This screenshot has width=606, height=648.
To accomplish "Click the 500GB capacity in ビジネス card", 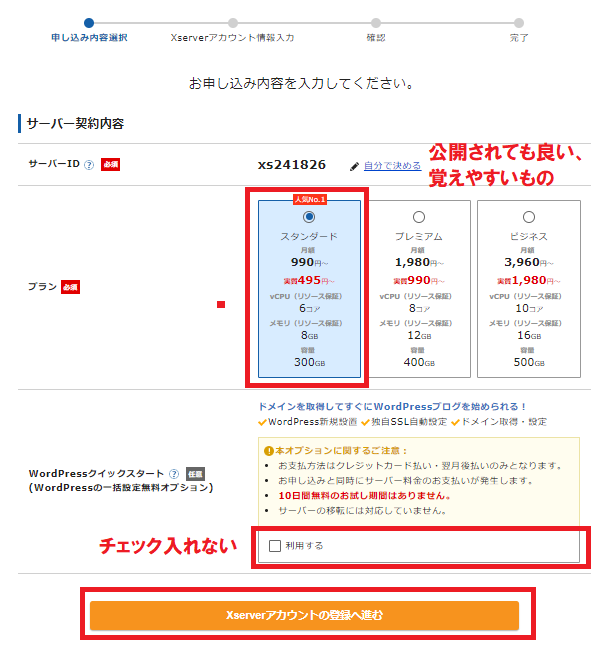I will [x=529, y=362].
